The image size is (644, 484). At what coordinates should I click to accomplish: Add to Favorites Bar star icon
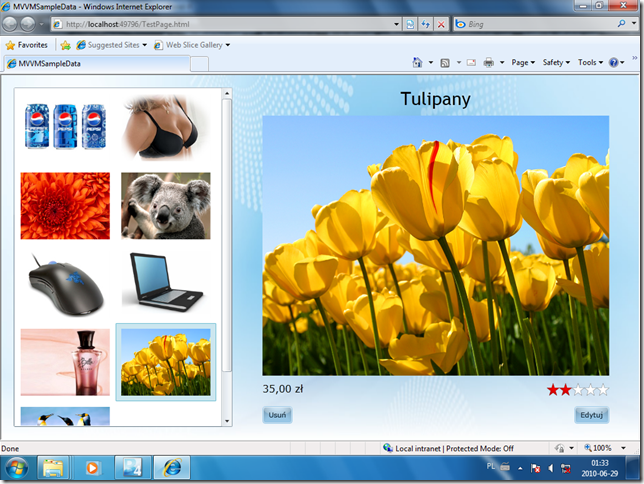coord(65,45)
